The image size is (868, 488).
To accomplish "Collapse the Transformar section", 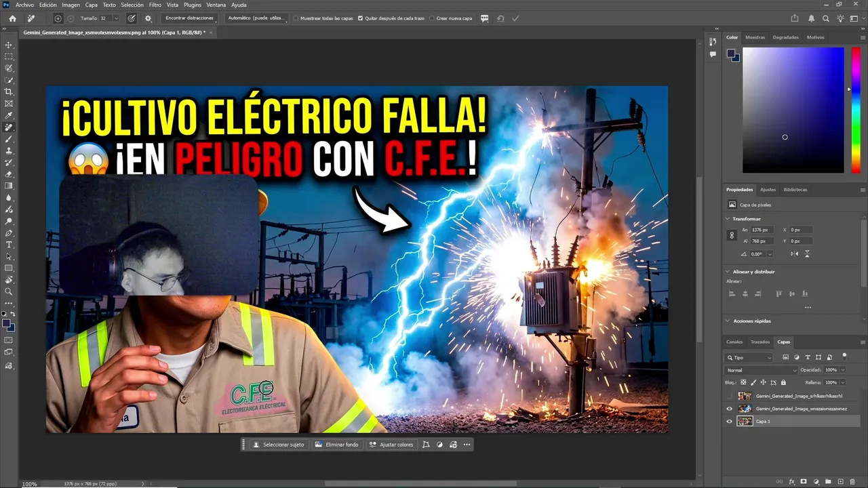I will 728,219.
